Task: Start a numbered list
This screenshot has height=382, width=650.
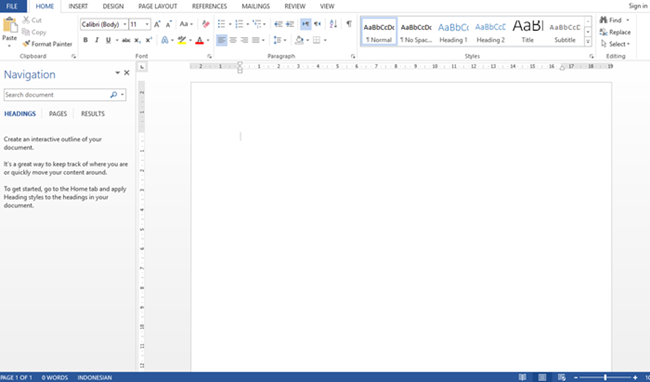Action: (239, 24)
